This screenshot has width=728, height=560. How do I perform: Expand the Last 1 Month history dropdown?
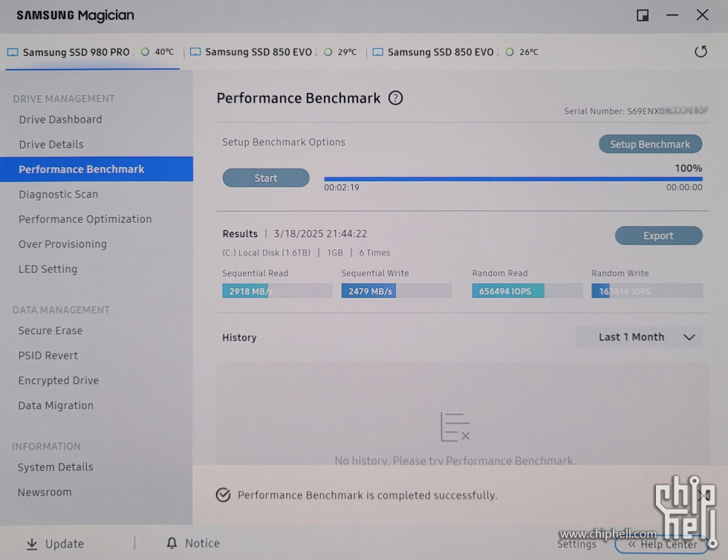639,337
